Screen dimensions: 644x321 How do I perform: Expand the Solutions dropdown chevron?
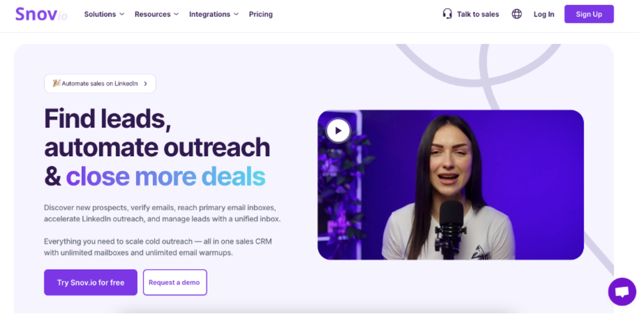(122, 14)
